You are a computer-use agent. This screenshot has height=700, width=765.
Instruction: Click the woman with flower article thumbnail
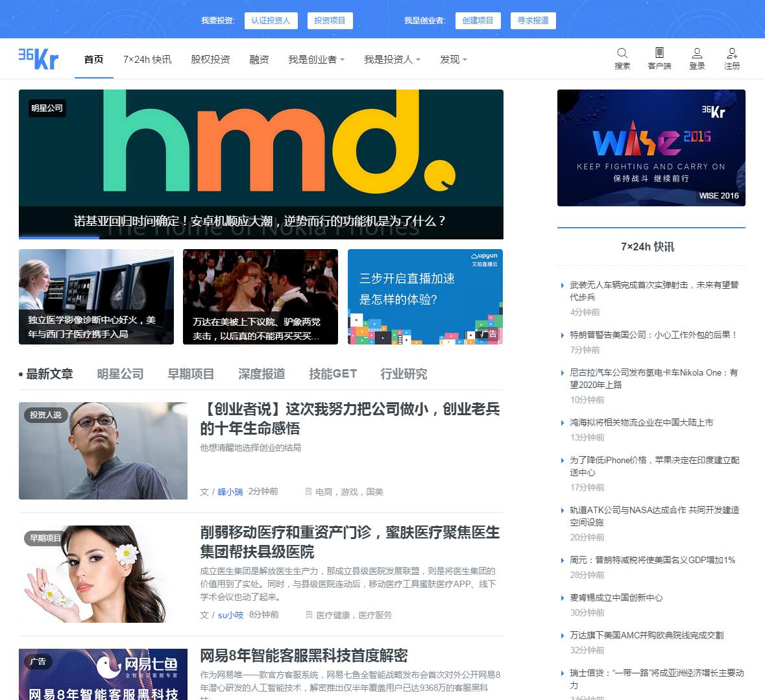103,574
